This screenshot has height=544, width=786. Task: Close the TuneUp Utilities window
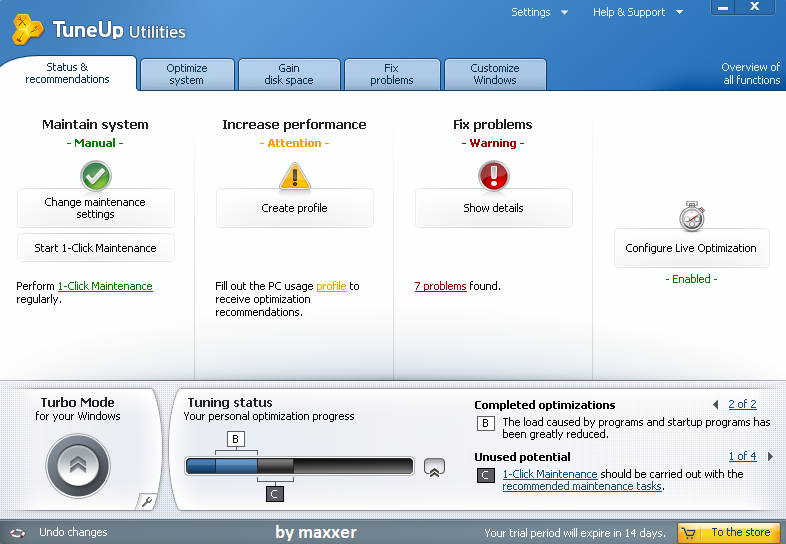pos(754,7)
